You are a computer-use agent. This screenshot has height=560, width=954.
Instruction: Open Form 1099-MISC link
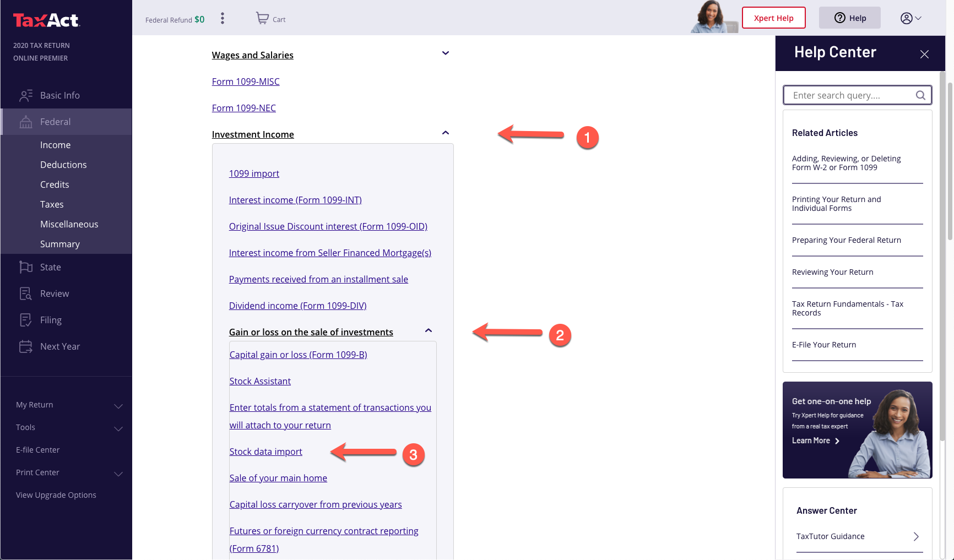coord(246,81)
